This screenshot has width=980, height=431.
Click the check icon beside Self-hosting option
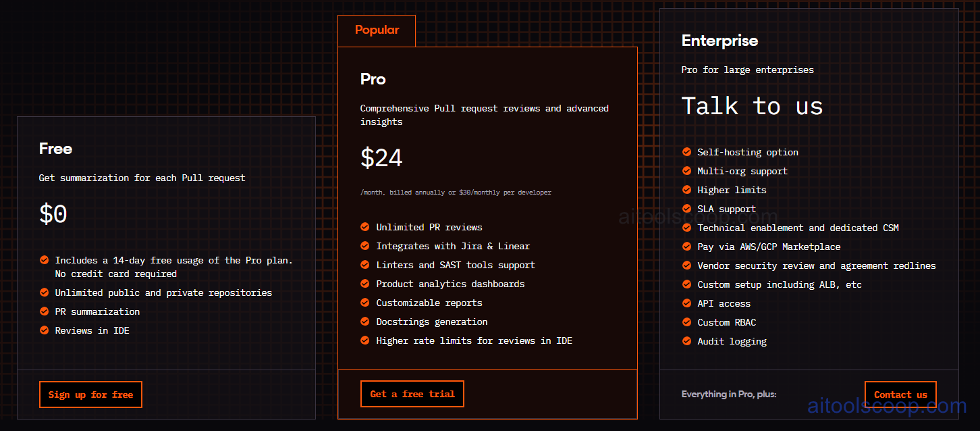686,152
